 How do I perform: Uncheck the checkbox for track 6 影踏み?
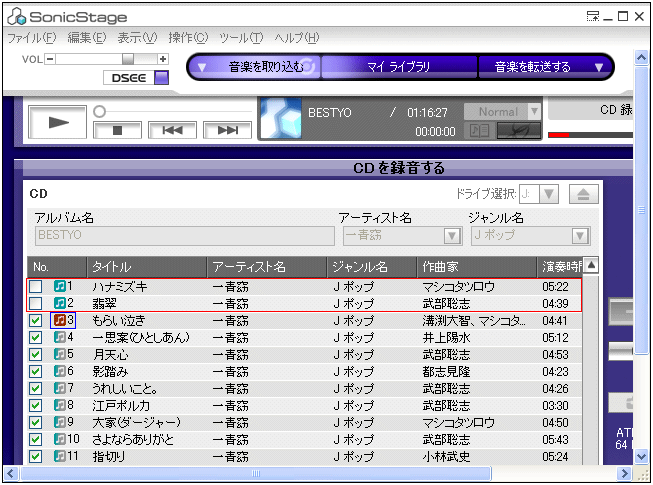point(36,371)
